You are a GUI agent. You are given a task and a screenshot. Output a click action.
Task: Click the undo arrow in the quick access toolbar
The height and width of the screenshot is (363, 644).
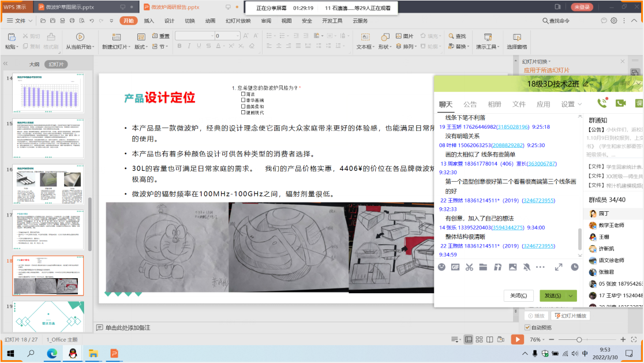(x=92, y=21)
